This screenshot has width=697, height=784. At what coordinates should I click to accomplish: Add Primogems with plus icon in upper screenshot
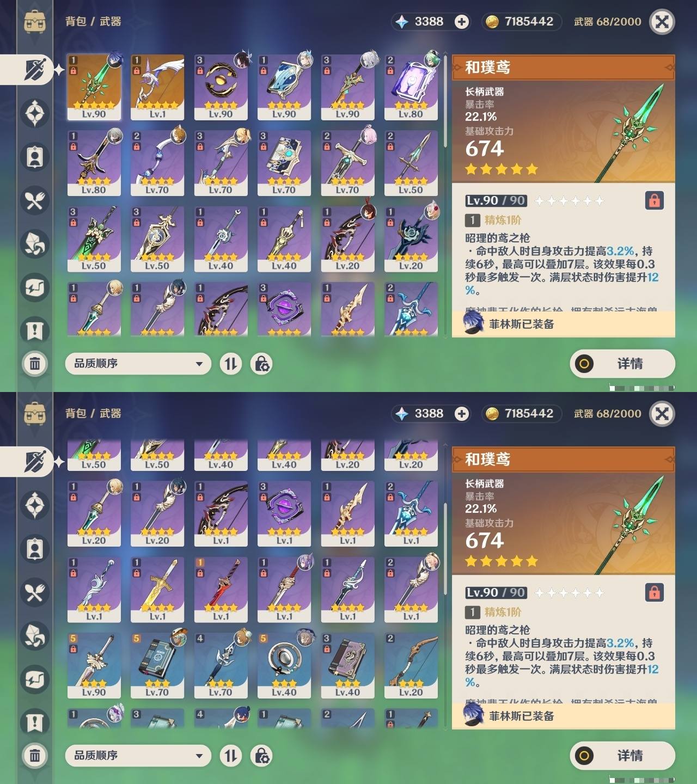pyautogui.click(x=462, y=22)
